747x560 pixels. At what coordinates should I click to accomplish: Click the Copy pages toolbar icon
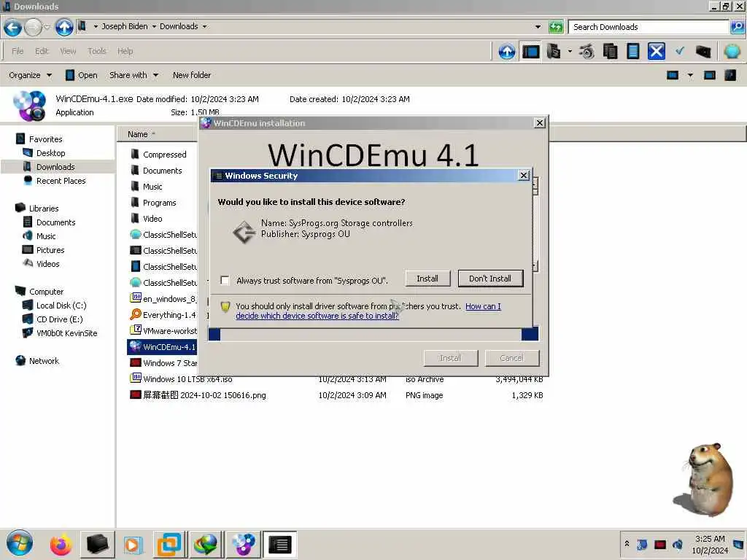(610, 52)
